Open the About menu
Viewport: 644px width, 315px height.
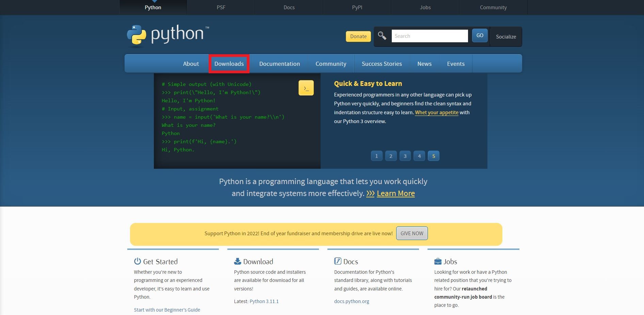(x=191, y=64)
